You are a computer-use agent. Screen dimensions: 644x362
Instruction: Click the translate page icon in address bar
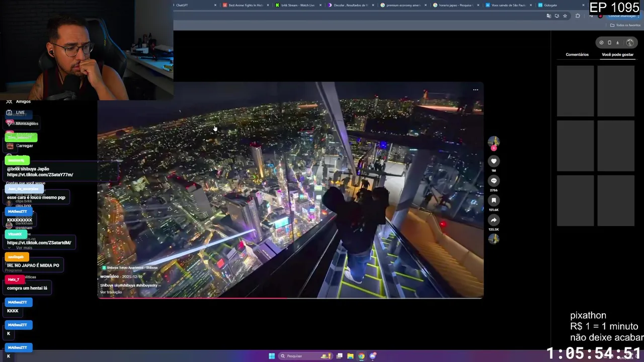click(548, 16)
